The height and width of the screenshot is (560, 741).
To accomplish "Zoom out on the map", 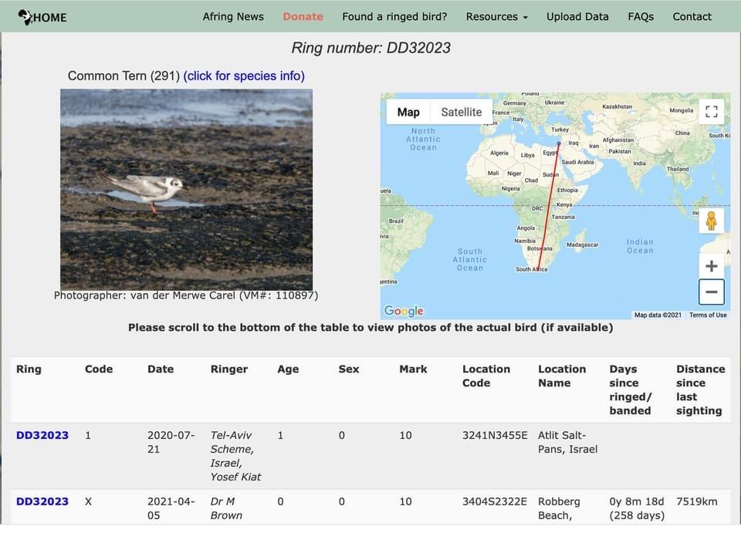I will (x=711, y=292).
